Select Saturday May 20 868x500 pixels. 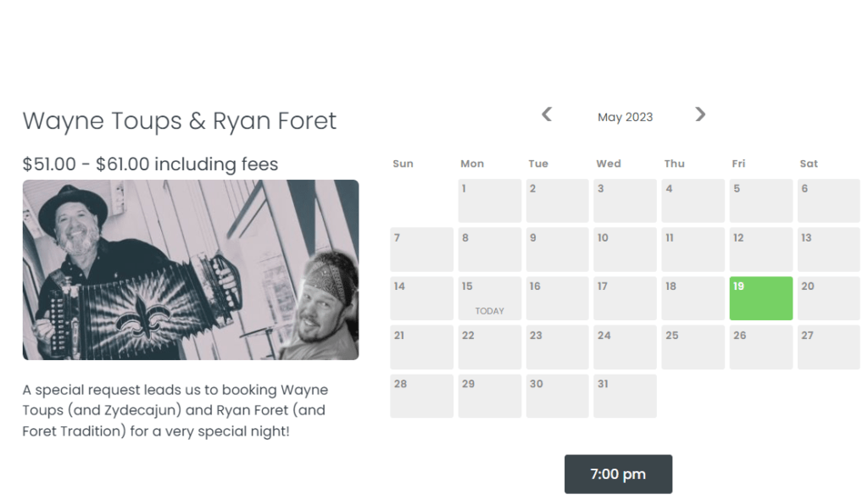[828, 298]
